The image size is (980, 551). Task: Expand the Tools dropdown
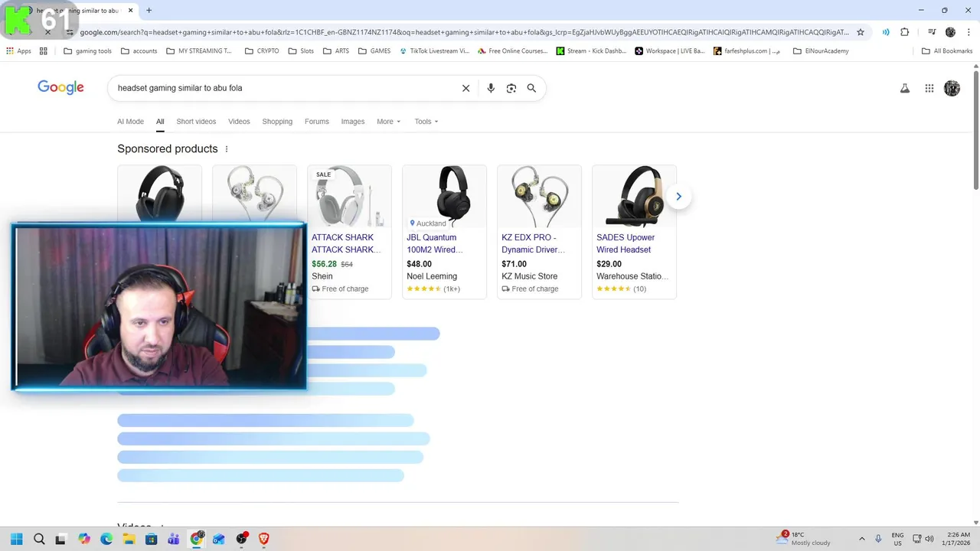coord(426,122)
